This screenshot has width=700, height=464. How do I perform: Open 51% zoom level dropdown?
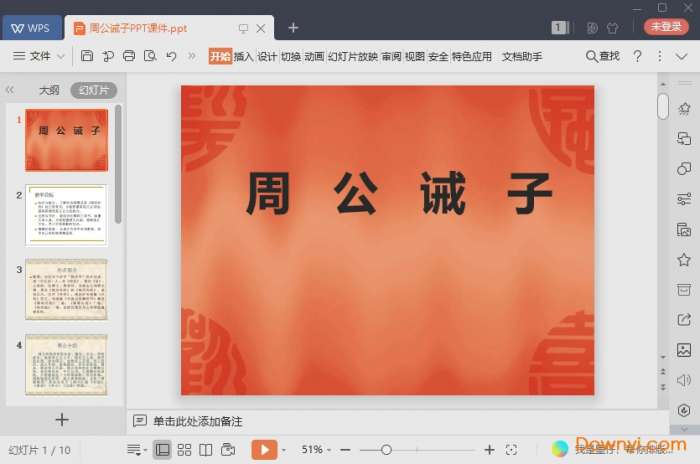[x=316, y=449]
